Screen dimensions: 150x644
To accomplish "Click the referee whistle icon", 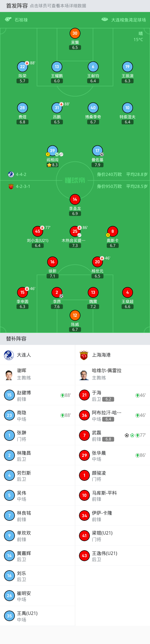I will (x=8, y=19).
